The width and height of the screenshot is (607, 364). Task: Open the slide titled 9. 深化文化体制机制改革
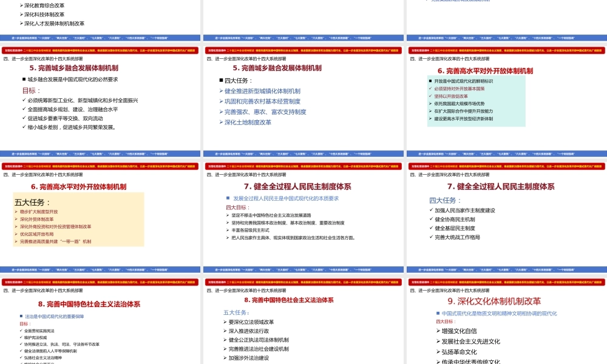coord(507,321)
